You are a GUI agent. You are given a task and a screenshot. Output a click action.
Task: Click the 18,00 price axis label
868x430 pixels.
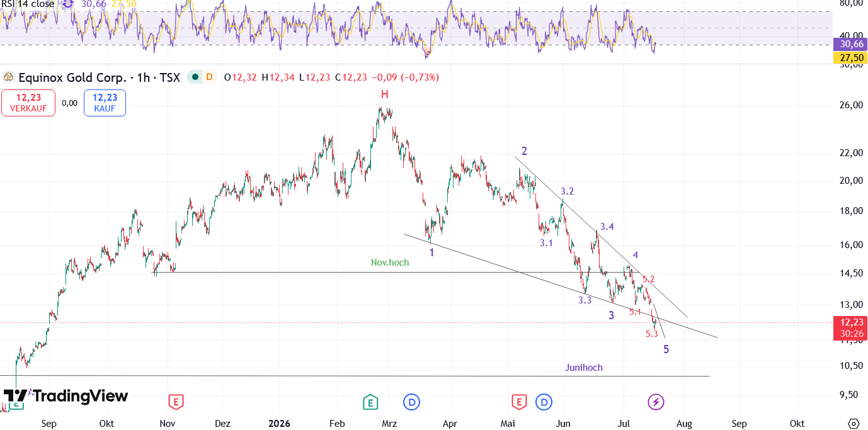[850, 211]
